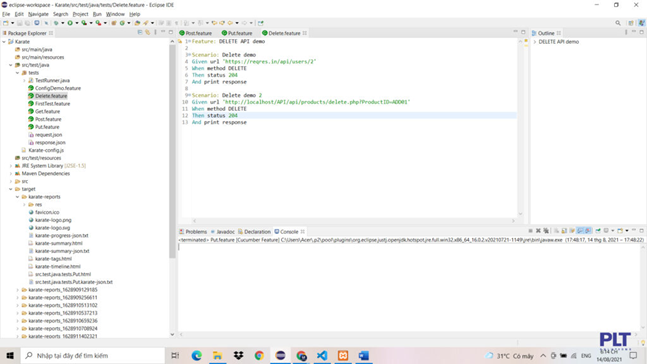Click Package Explorer vertical scrollbar

(172, 151)
